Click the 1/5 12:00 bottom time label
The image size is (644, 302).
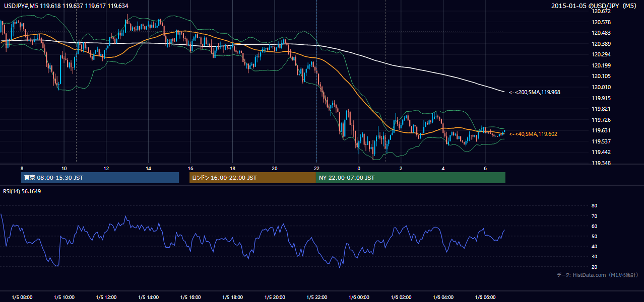coord(106,297)
